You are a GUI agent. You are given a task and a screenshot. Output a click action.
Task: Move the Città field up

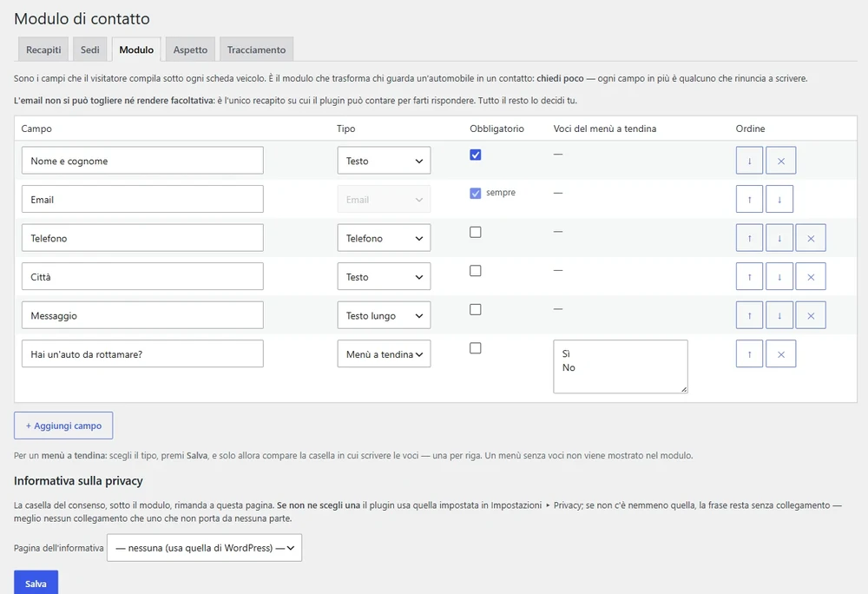click(x=749, y=277)
